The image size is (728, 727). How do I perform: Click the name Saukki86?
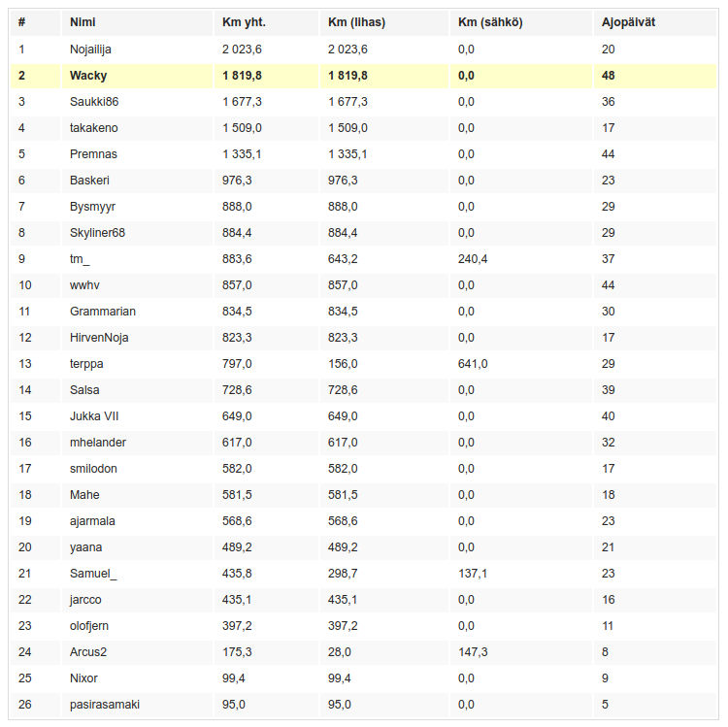[94, 102]
